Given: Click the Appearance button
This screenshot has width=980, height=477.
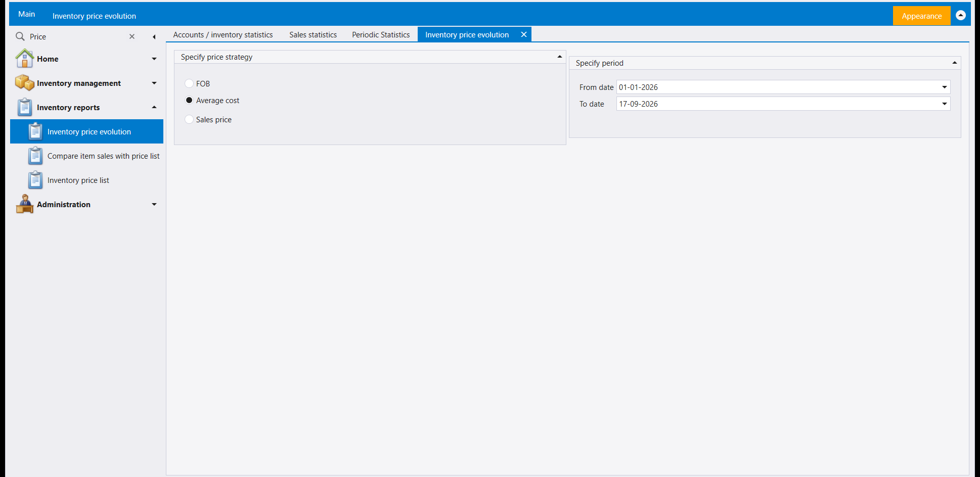Looking at the screenshot, I should pyautogui.click(x=921, y=16).
